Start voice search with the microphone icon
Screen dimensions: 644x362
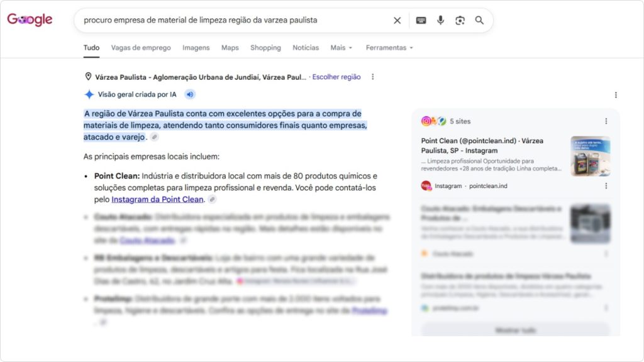coord(440,20)
